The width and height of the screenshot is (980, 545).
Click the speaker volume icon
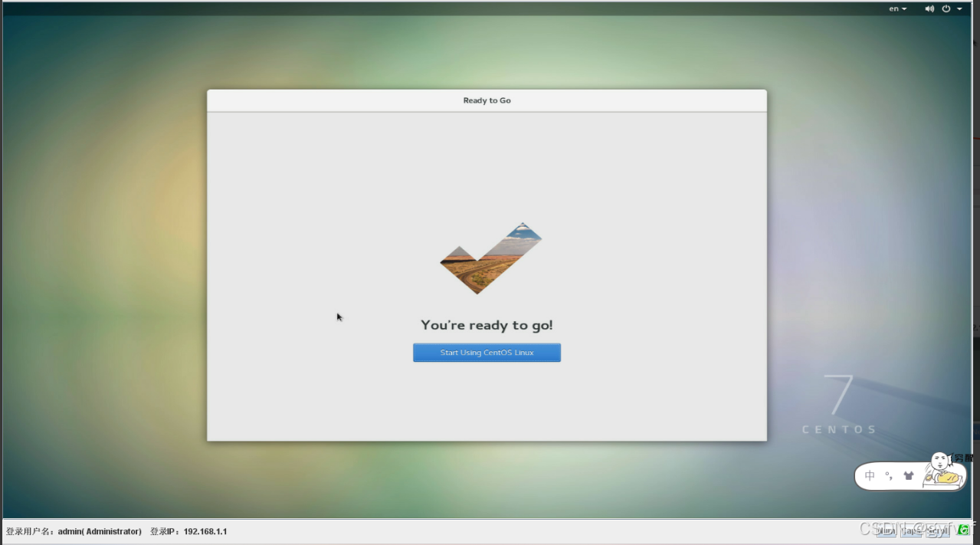pos(929,8)
